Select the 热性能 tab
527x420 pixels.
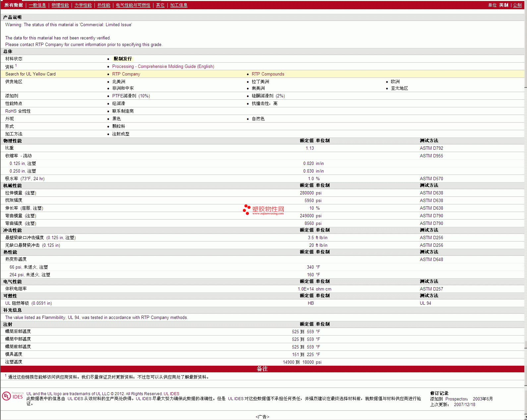[104, 5]
